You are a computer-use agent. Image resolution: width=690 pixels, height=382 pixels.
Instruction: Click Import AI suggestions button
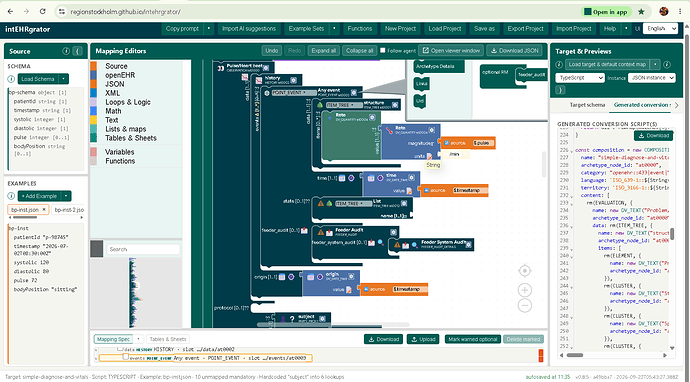click(x=249, y=29)
